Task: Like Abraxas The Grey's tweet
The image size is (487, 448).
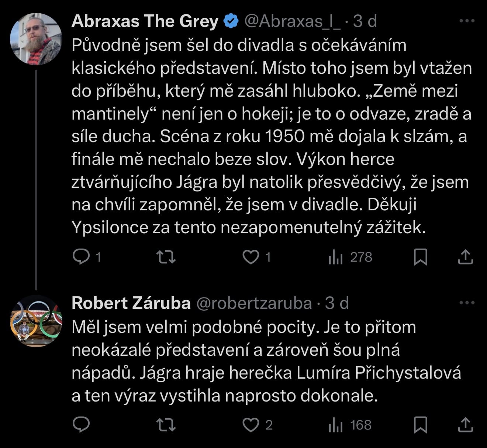Action: pos(251,257)
